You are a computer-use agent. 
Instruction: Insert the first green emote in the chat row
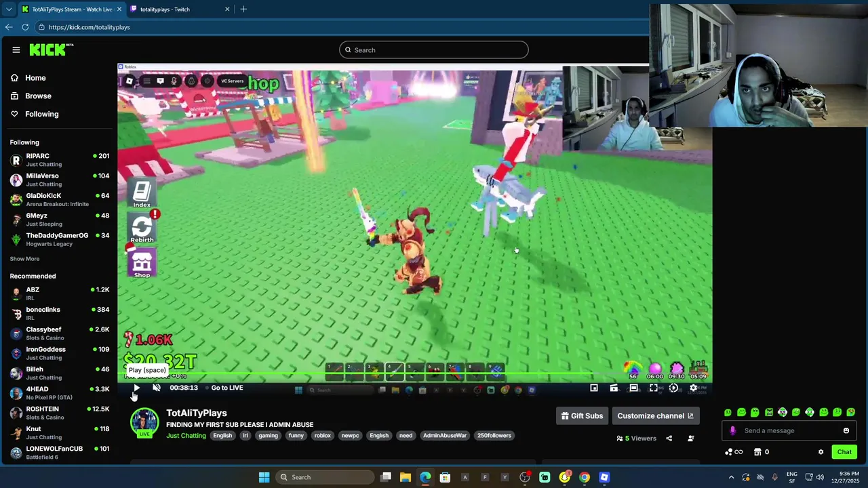point(728,412)
